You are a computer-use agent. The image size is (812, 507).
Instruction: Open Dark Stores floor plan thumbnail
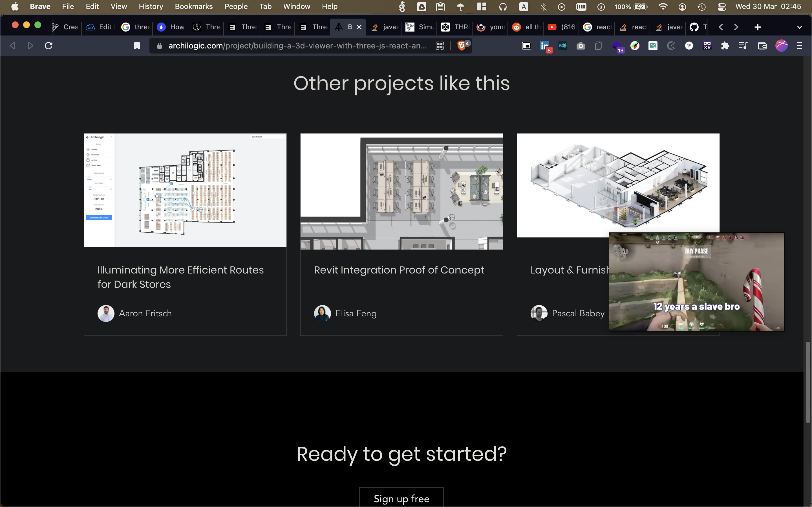(185, 190)
